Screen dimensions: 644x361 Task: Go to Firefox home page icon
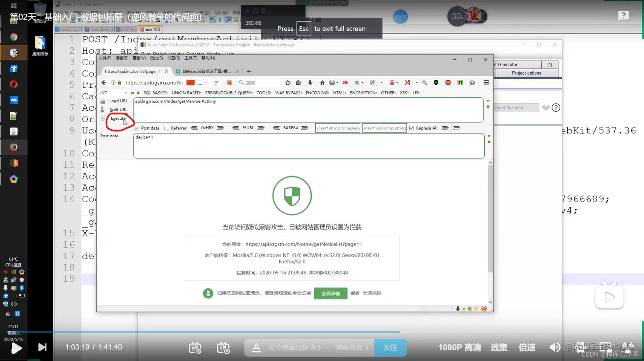322,83
